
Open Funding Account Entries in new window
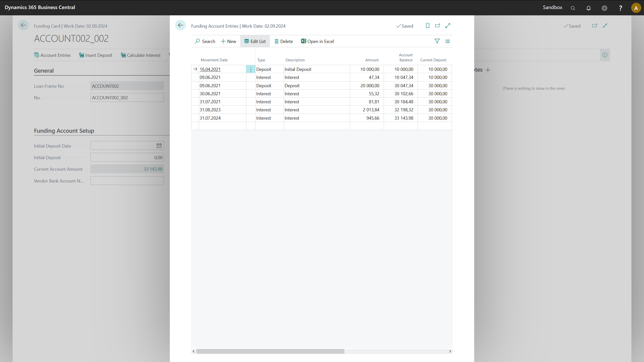[x=438, y=26]
